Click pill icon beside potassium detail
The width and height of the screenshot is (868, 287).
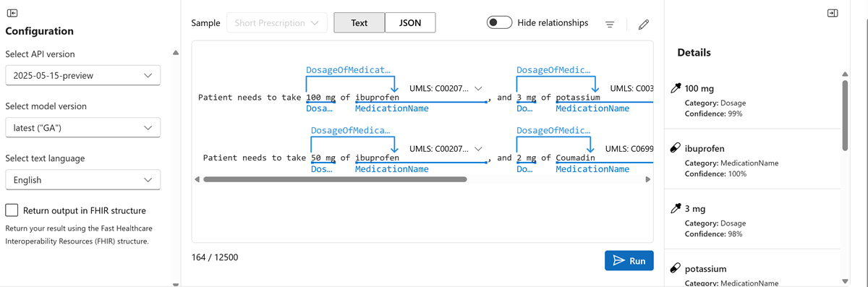[x=676, y=268]
